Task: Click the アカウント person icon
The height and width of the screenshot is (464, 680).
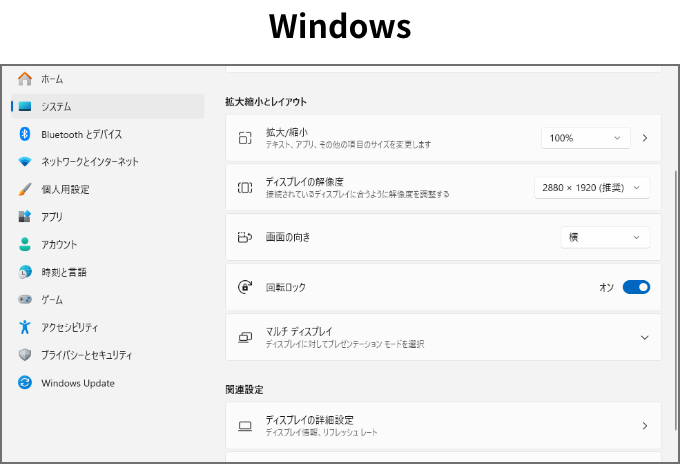Action: [x=25, y=244]
